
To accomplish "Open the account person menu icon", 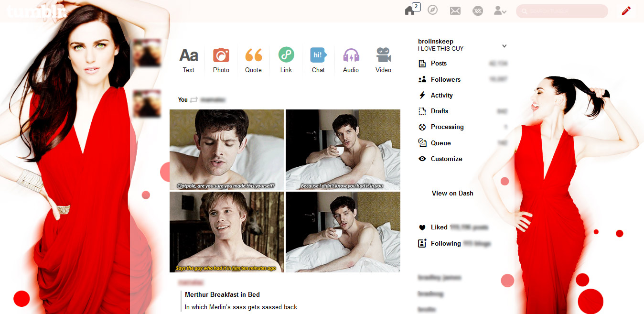I will (500, 11).
